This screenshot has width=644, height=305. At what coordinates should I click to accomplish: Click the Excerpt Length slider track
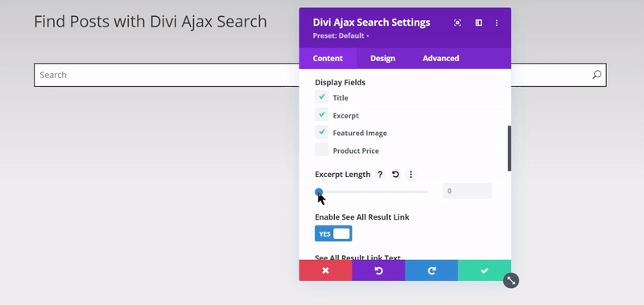click(x=372, y=192)
